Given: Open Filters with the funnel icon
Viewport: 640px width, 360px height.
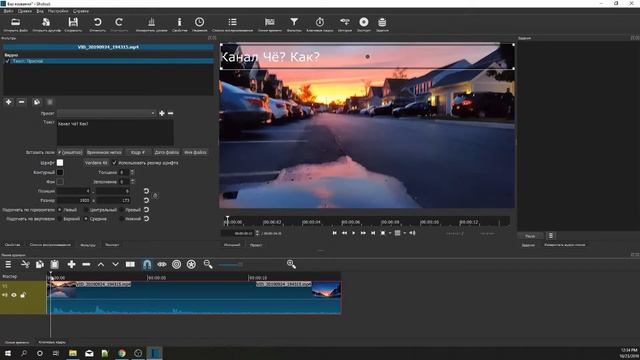Looking at the screenshot, I should [x=294, y=22].
